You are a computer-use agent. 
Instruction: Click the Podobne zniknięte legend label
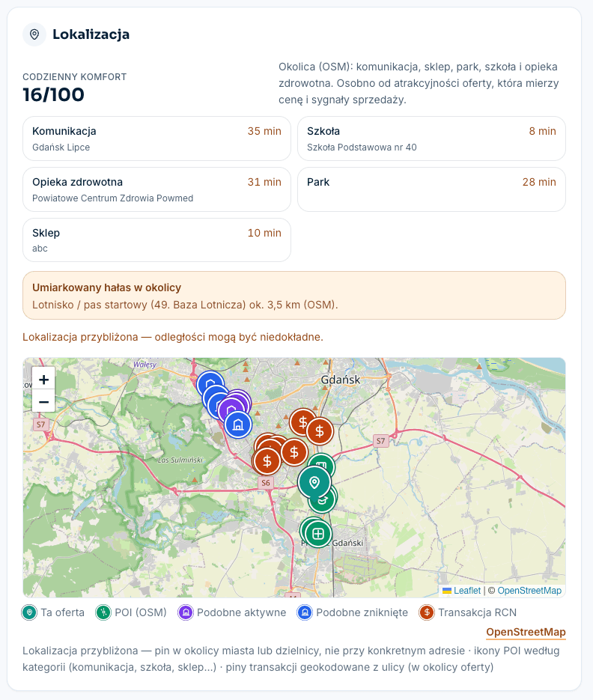tap(362, 612)
